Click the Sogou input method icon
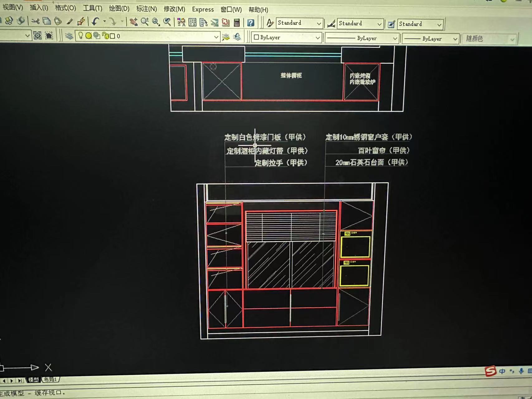The image size is (532, 399). click(x=490, y=371)
